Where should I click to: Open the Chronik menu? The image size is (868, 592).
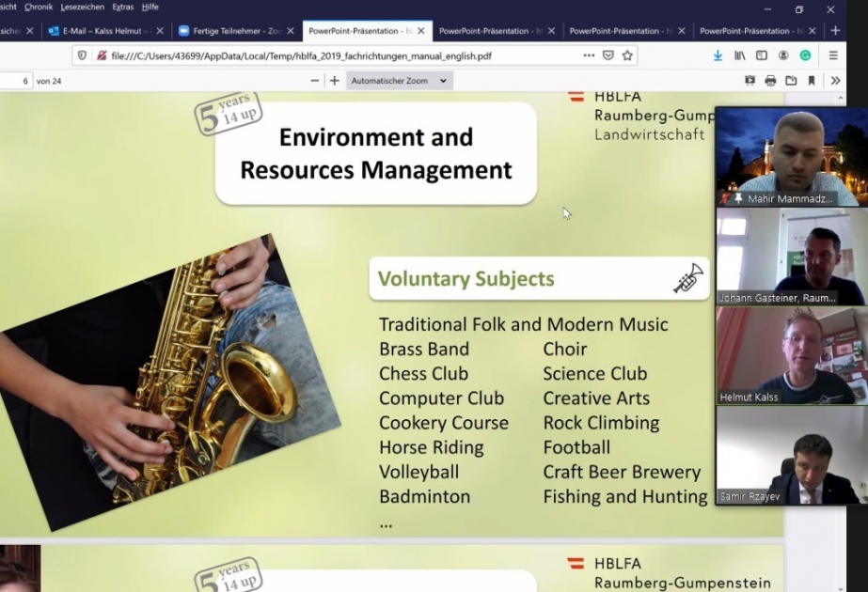pyautogui.click(x=39, y=7)
